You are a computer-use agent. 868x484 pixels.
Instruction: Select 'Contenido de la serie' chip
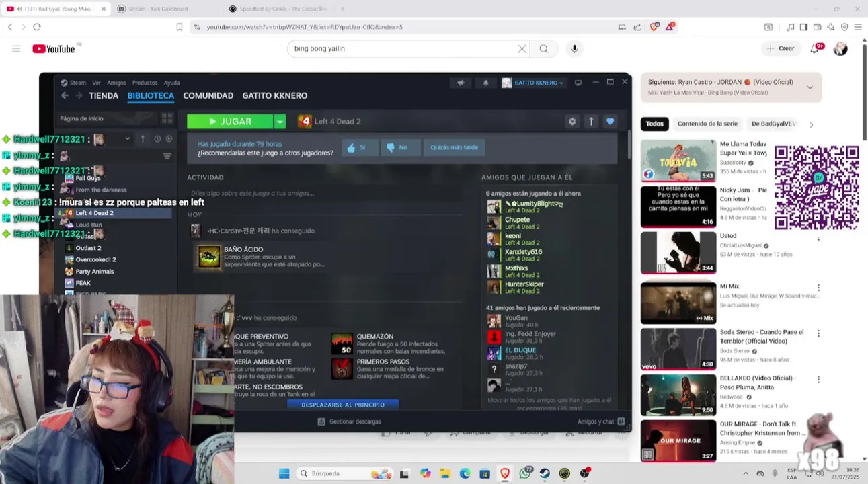(707, 124)
